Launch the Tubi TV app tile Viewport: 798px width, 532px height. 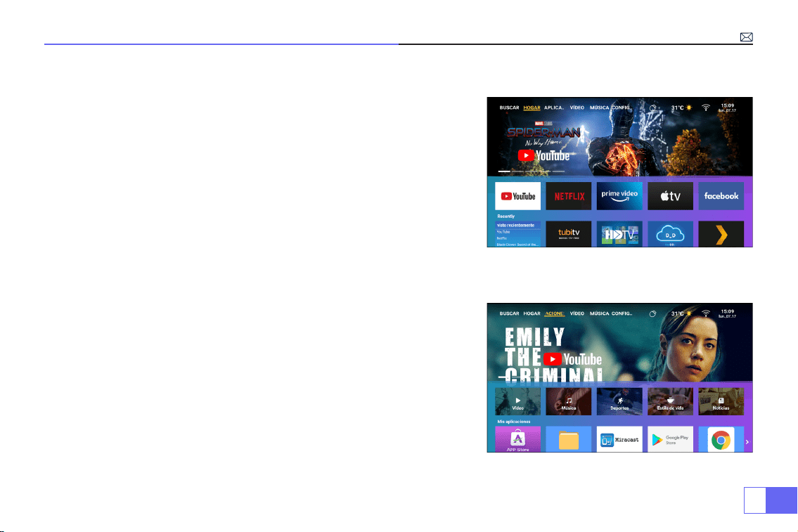(x=569, y=234)
